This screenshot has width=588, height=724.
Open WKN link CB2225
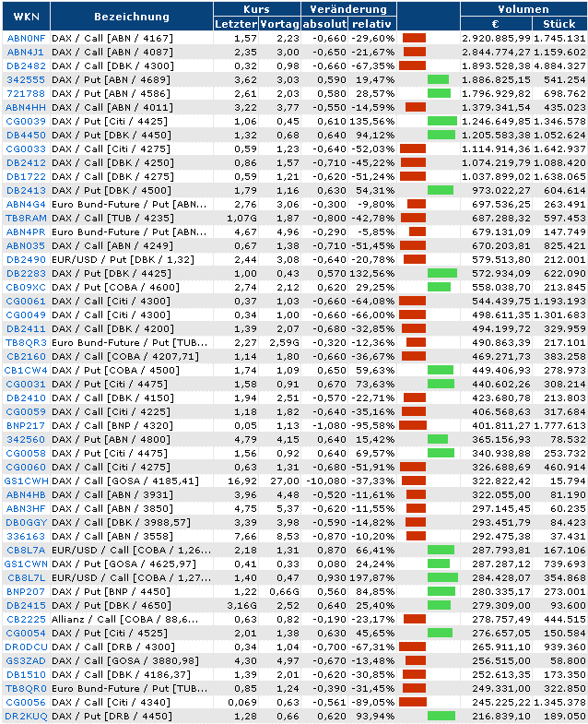(x=27, y=620)
